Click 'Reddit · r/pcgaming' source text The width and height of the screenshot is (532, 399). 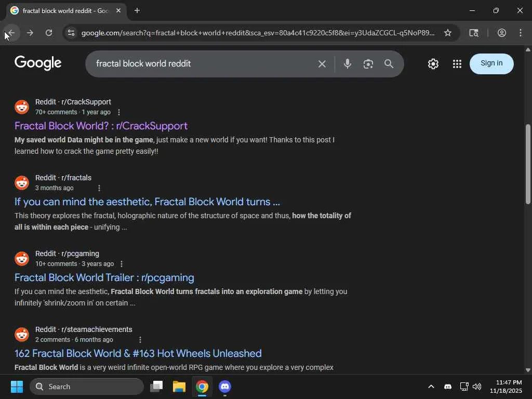coord(67,254)
